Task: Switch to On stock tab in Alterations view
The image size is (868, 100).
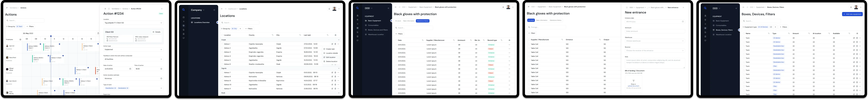Action: [398, 21]
